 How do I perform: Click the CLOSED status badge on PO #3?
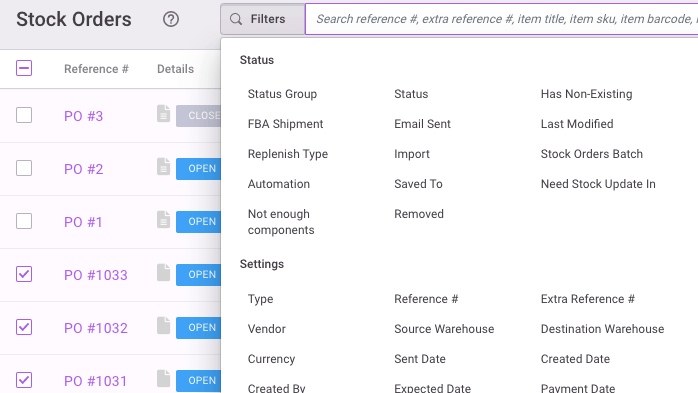click(199, 116)
